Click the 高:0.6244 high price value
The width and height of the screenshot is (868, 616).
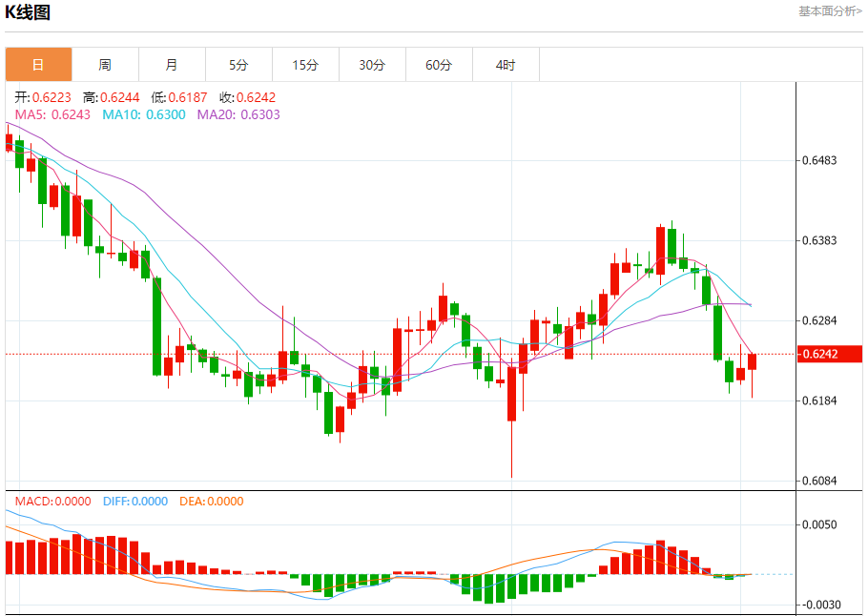click(112, 97)
